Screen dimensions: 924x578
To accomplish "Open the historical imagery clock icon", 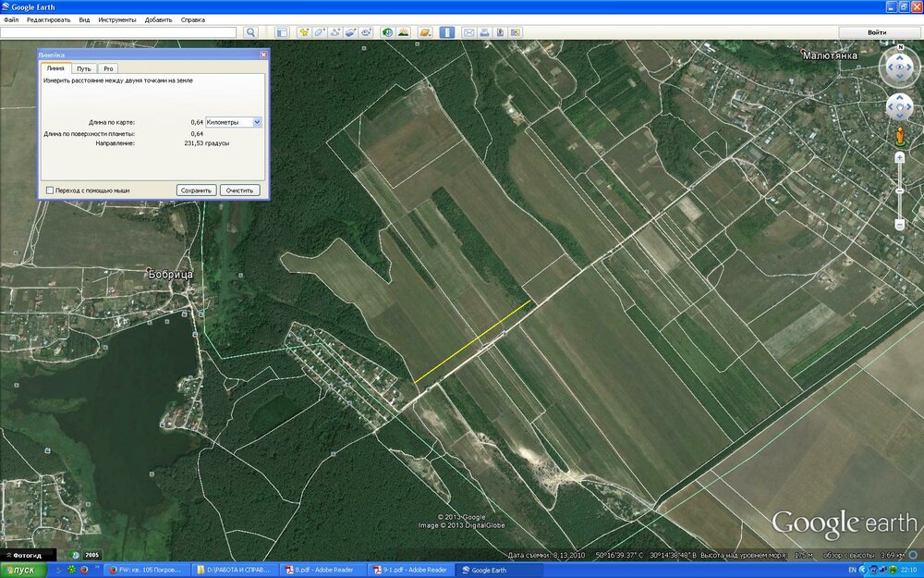I will (387, 32).
